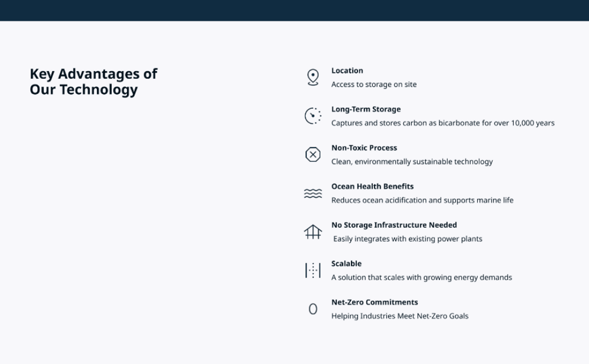Click "Helping Industries Meet Net-Zero Goals" text
589x364 pixels.
pyautogui.click(x=400, y=316)
